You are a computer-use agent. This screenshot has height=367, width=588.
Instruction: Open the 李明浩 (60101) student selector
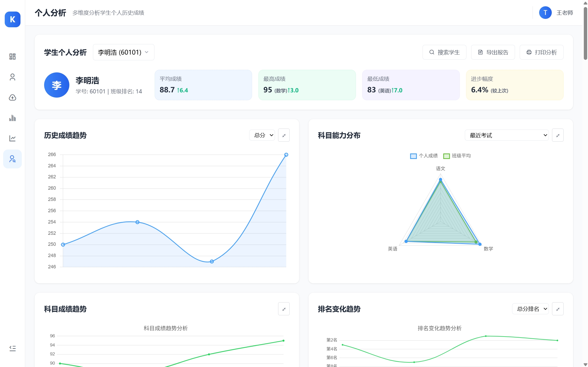pos(123,52)
